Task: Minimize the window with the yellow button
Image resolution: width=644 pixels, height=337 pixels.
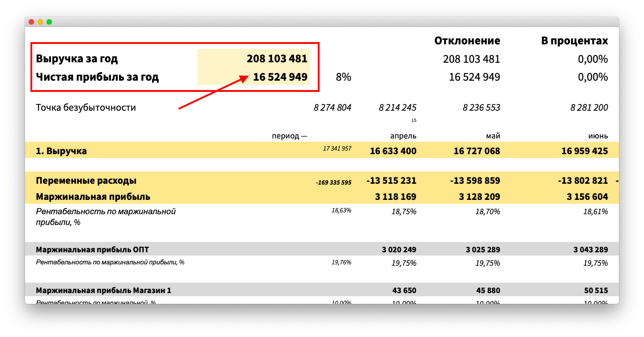Action: point(40,22)
